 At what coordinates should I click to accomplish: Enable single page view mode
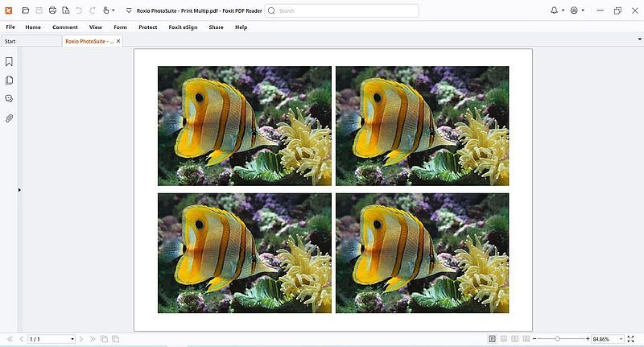click(492, 339)
